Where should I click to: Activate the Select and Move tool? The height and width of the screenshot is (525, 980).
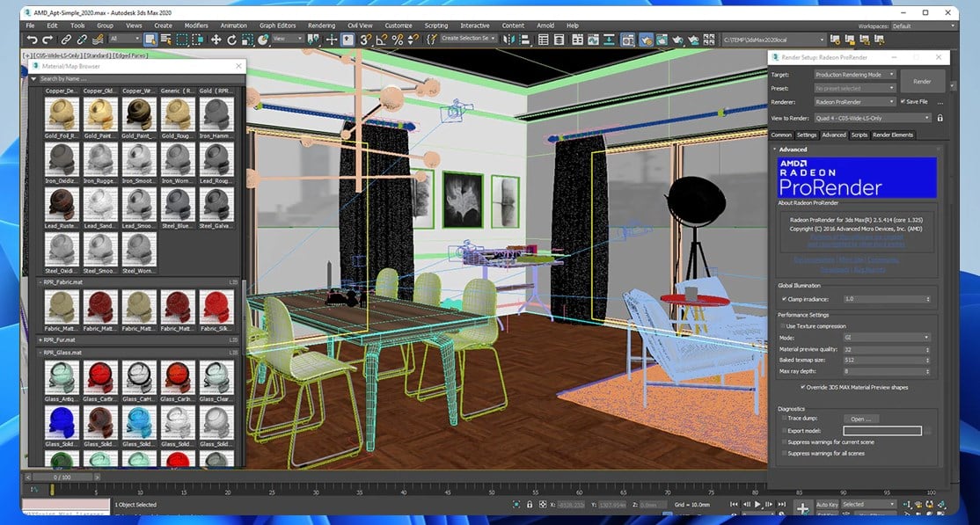pyautogui.click(x=216, y=40)
